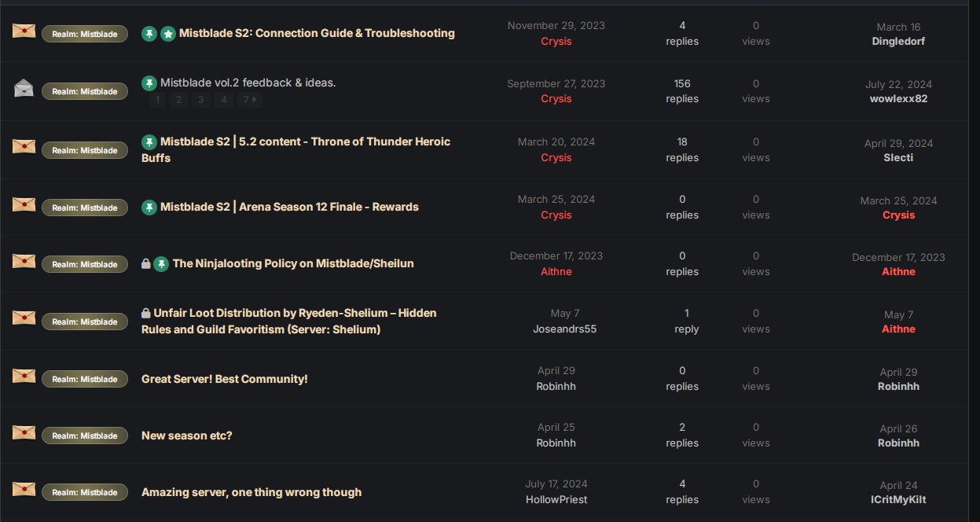Click the lock icon on Unfair Loot Distribution thread
The width and height of the screenshot is (980, 522).
[x=145, y=313]
